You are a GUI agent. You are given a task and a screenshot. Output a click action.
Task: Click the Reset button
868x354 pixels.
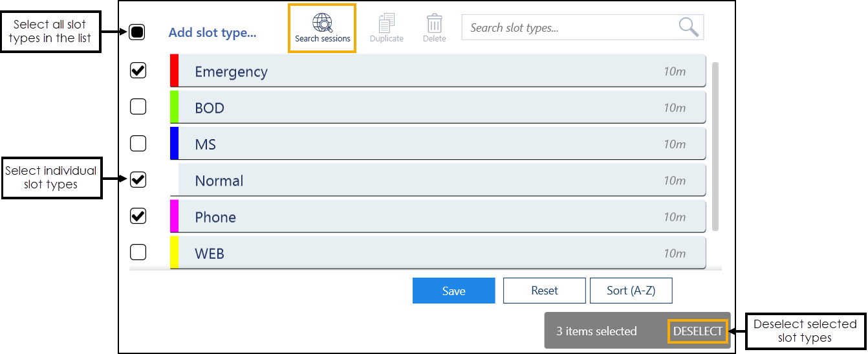point(544,291)
